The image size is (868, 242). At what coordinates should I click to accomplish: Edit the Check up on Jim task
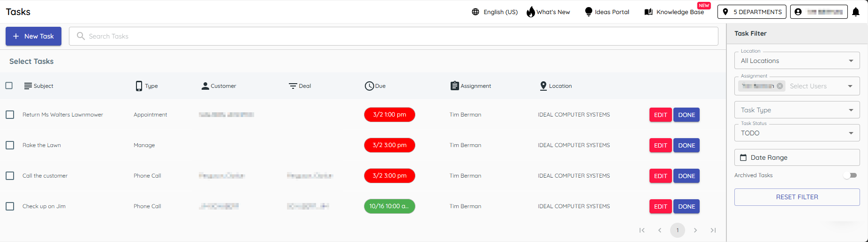(x=660, y=206)
